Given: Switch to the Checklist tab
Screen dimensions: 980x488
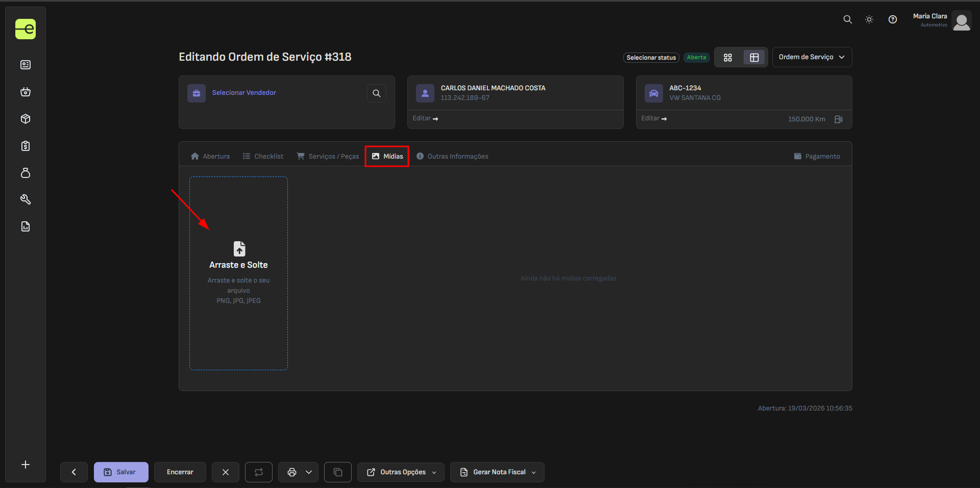Looking at the screenshot, I should click(263, 157).
